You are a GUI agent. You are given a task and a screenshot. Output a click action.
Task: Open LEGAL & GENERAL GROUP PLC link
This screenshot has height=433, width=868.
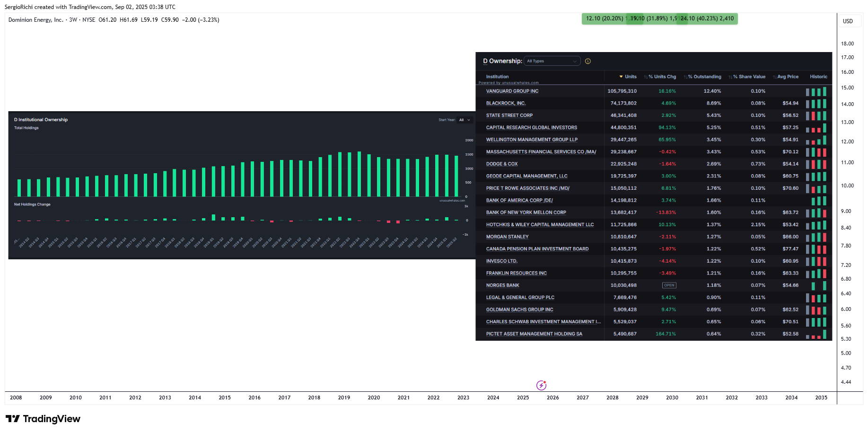point(520,298)
